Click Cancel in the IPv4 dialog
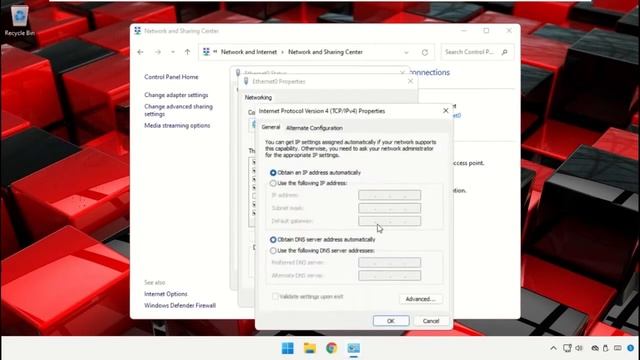Image resolution: width=640 pixels, height=360 pixels. pos(431,321)
